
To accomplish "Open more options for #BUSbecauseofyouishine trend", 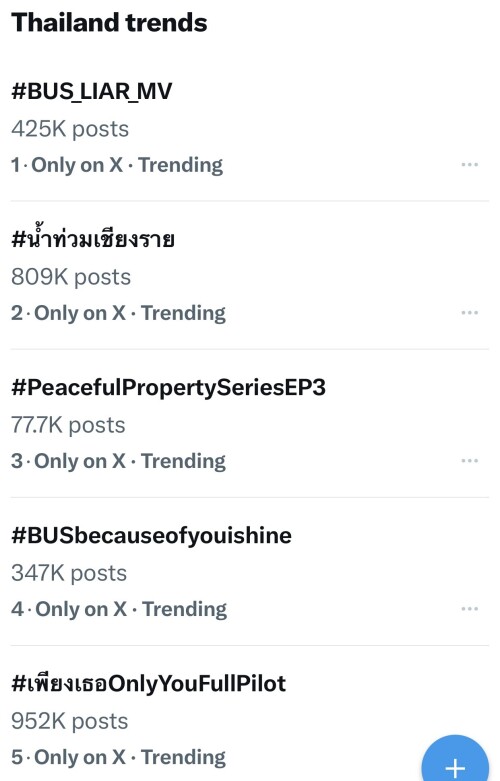I will (469, 609).
